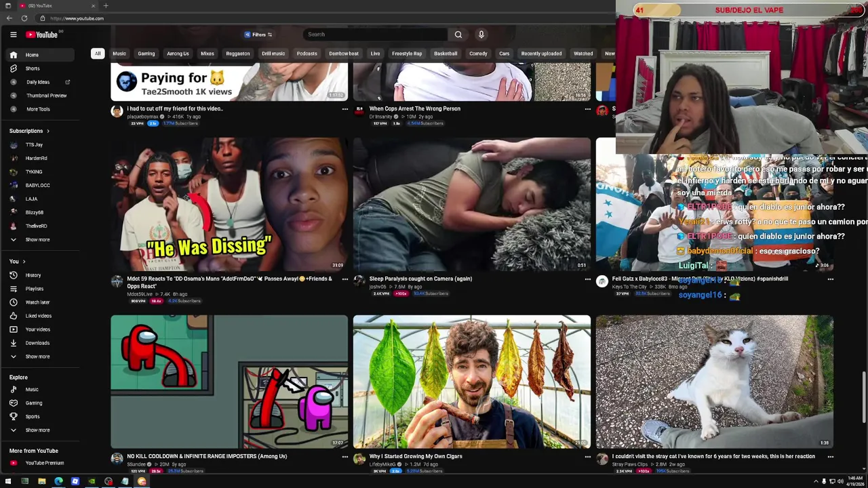Select the Recently uploaded filter chip
Viewport: 868px width, 488px height.
point(541,54)
